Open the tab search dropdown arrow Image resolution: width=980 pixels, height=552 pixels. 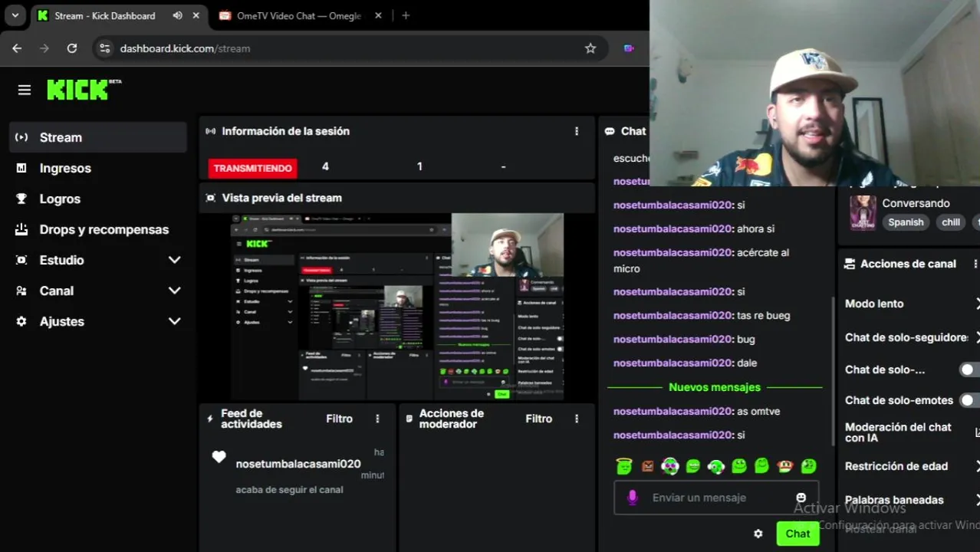(x=15, y=15)
